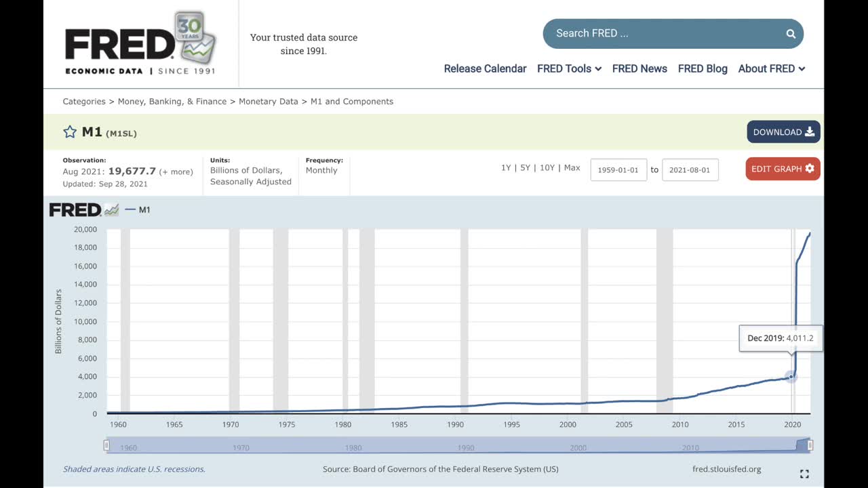Image resolution: width=868 pixels, height=488 pixels.
Task: Expand the About FRED menu
Action: 772,68
